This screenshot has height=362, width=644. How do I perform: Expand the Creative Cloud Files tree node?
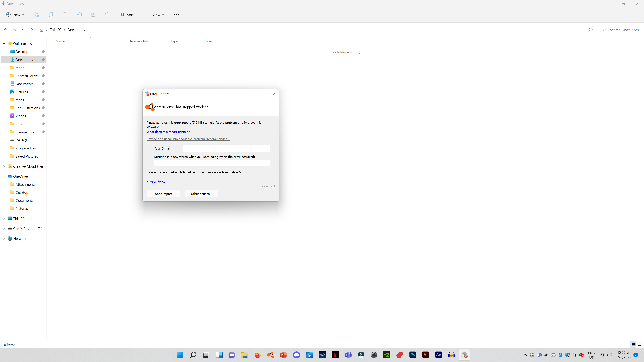click(x=4, y=166)
